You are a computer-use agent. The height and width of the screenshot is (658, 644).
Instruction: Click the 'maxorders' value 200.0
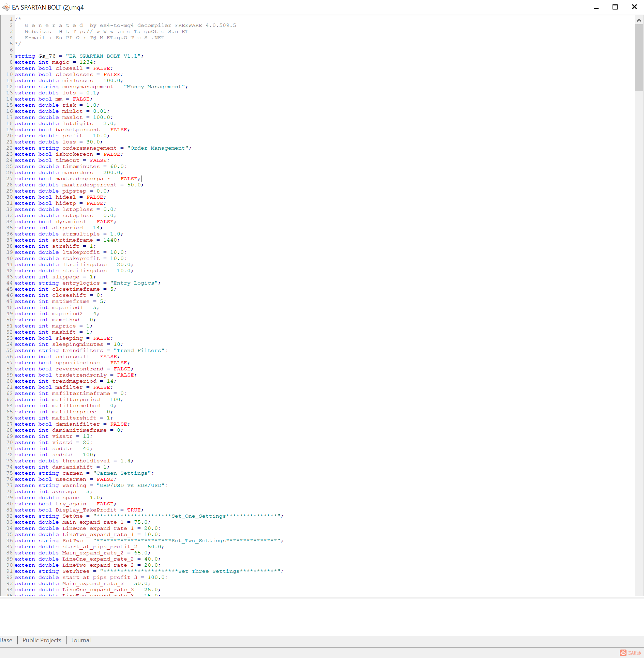112,173
